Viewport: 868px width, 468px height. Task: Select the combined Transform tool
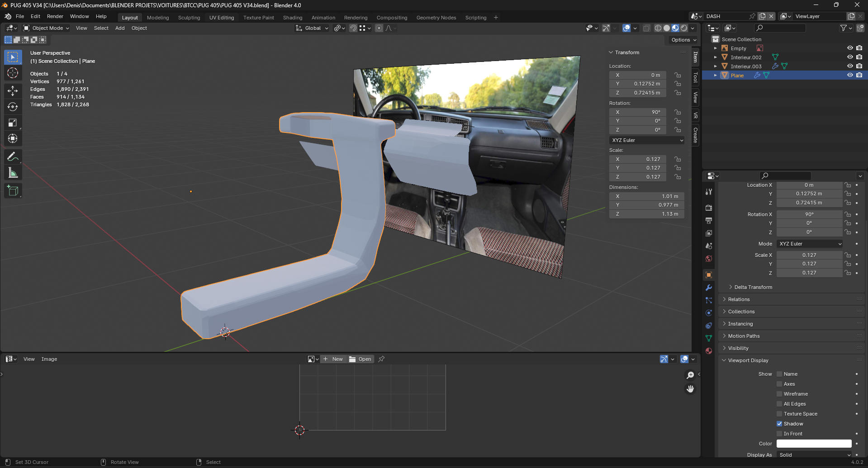point(13,138)
